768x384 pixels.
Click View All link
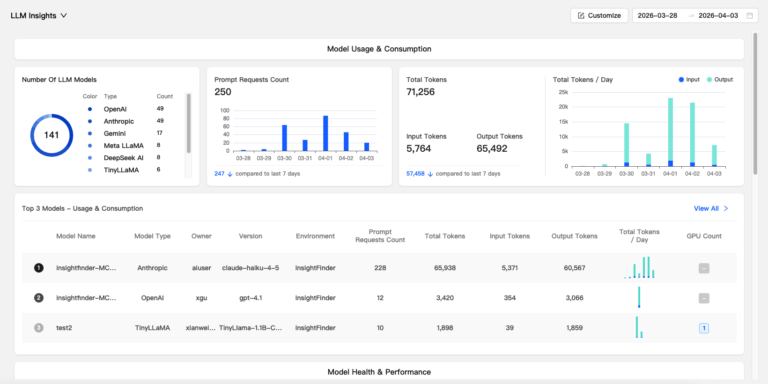pyautogui.click(x=706, y=208)
